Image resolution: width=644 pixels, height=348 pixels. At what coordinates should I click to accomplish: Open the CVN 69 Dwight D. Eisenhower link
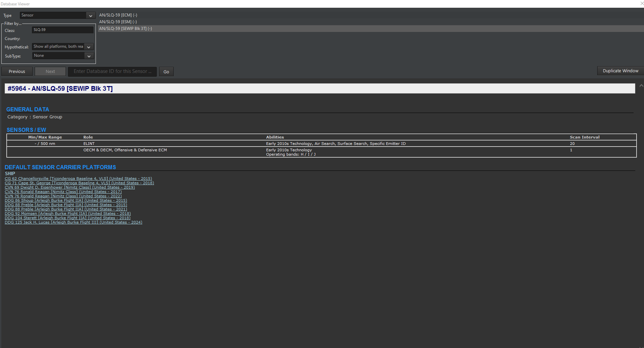[x=70, y=187]
